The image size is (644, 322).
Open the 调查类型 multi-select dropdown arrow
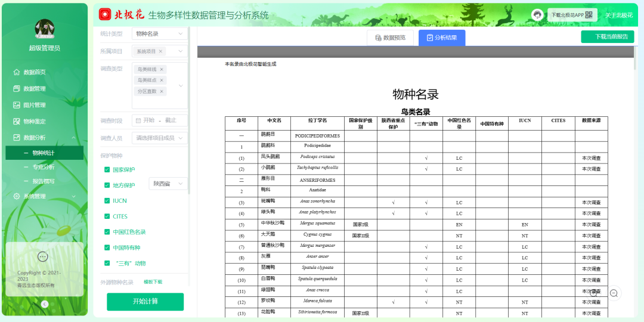(180, 86)
